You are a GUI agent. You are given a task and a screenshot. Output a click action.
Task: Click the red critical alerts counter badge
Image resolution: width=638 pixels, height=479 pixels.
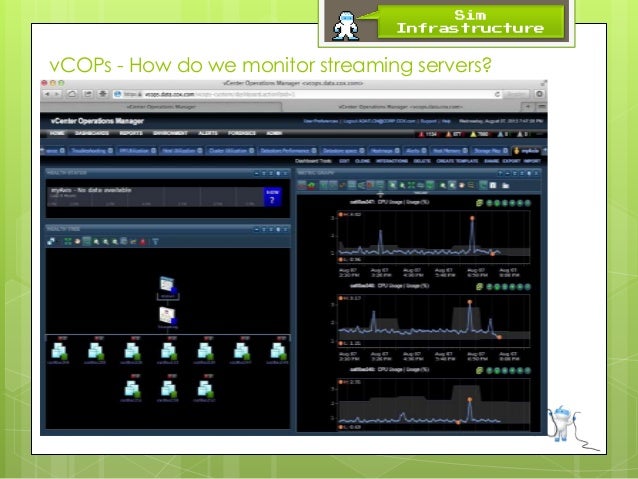[x=428, y=134]
